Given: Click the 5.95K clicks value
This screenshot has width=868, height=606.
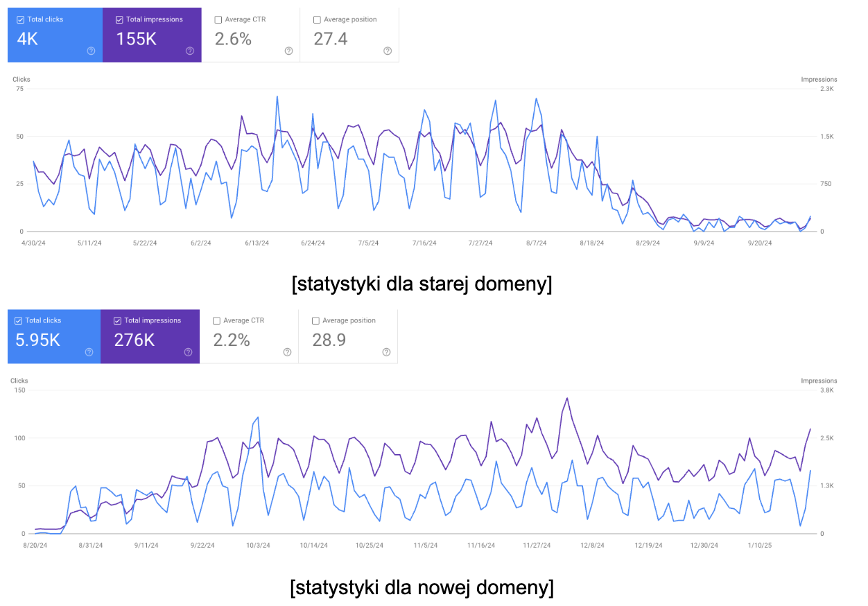Looking at the screenshot, I should 37,340.
